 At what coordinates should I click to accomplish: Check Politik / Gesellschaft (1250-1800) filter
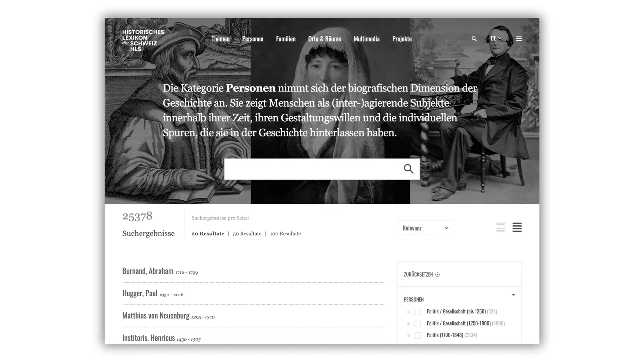[418, 323]
